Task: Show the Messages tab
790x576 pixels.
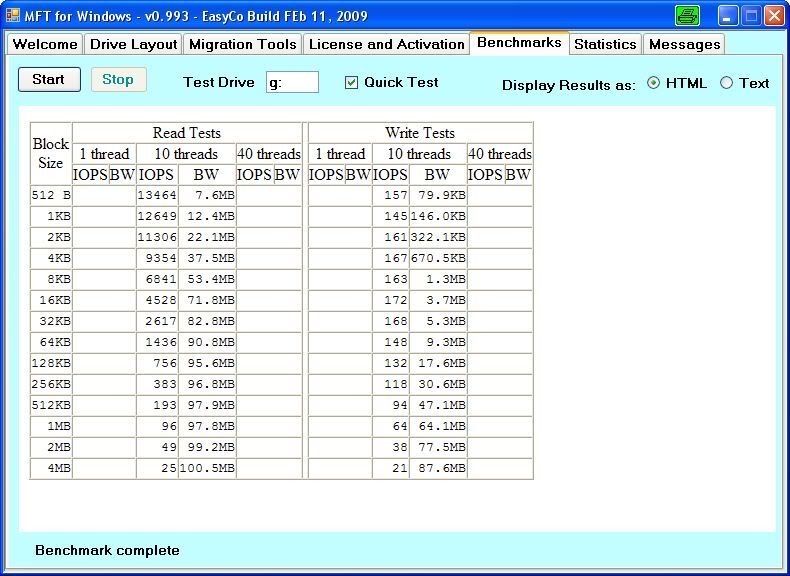Action: (x=684, y=44)
